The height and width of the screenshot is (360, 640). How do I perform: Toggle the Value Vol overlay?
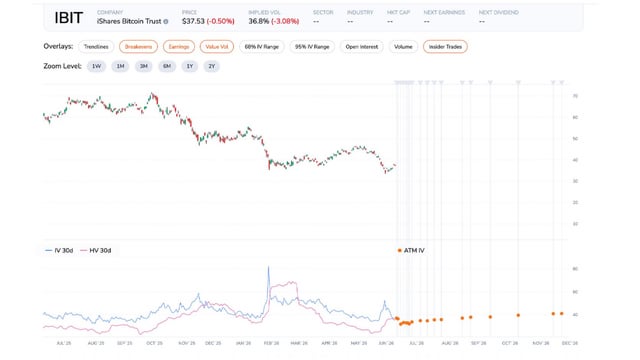(x=217, y=47)
